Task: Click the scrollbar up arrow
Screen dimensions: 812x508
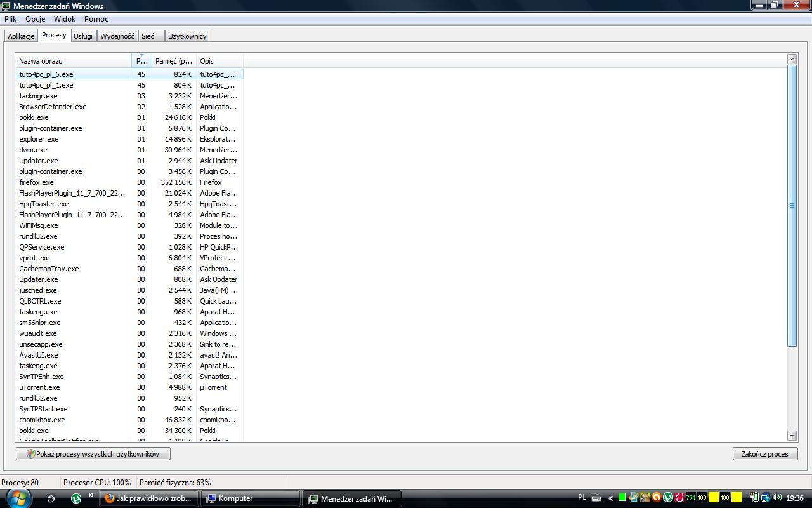Action: coord(792,59)
